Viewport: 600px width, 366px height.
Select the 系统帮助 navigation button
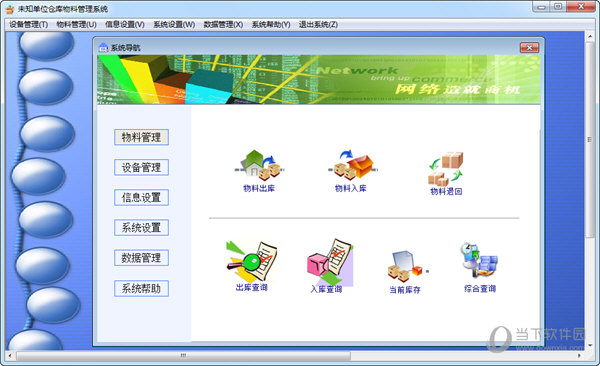point(141,288)
